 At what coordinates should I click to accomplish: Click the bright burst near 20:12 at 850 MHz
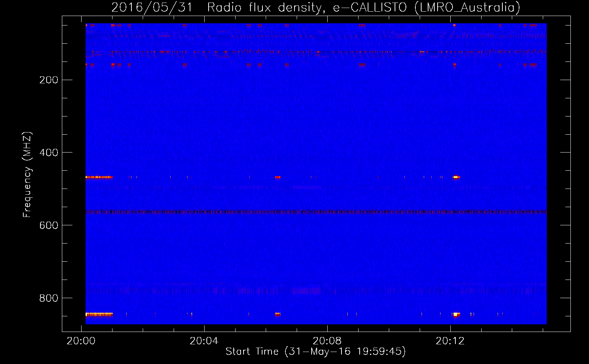point(456,314)
